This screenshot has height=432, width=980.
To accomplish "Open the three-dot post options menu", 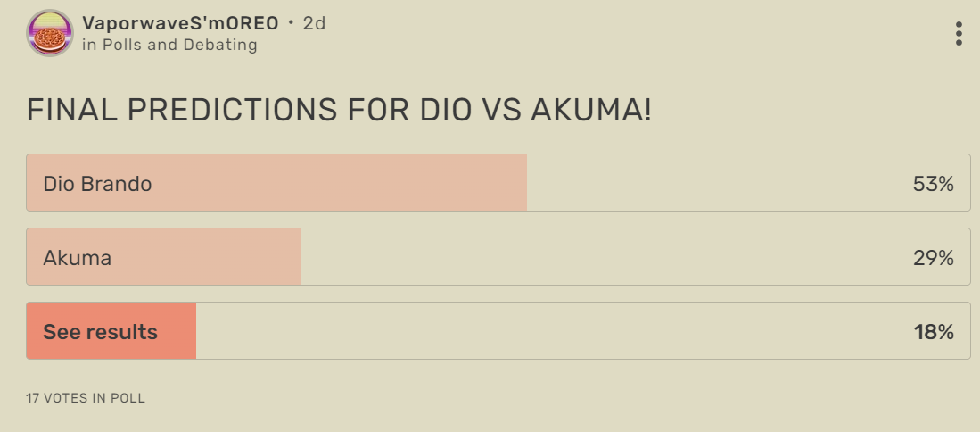I will [x=959, y=34].
